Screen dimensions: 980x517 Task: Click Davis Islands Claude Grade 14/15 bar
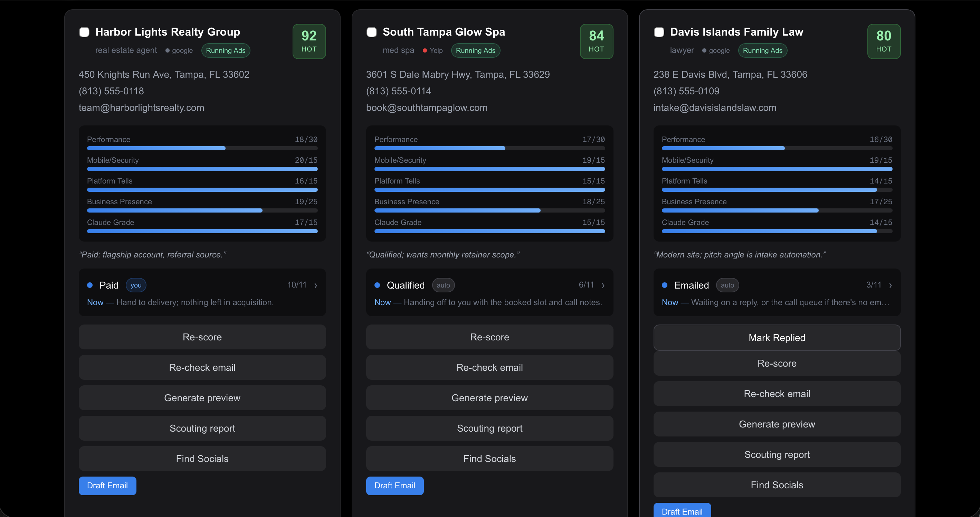click(x=777, y=231)
